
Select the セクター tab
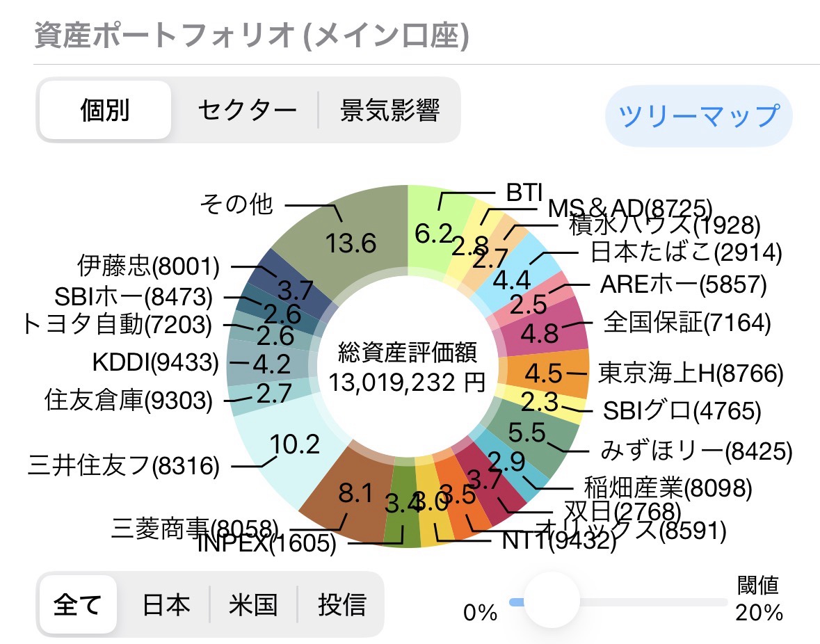pyautogui.click(x=247, y=111)
